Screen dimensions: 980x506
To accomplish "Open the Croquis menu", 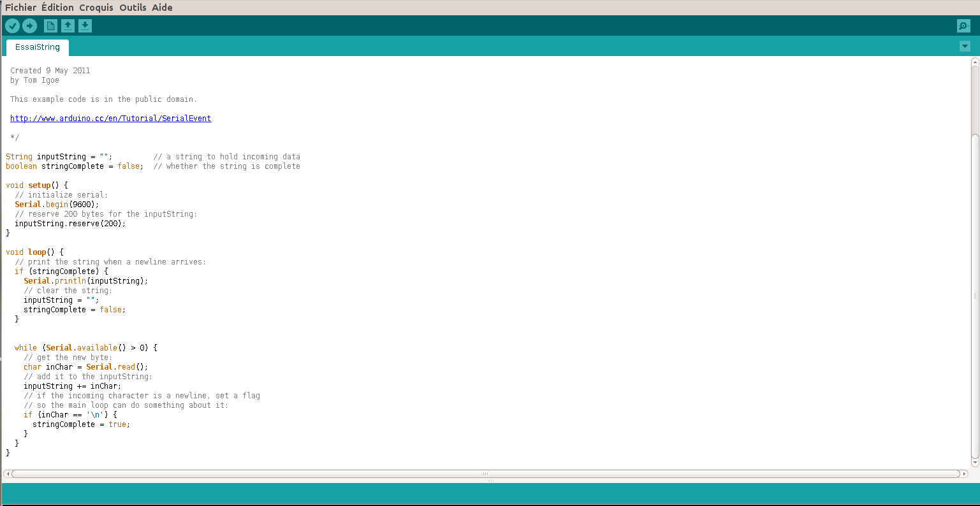I will click(96, 8).
